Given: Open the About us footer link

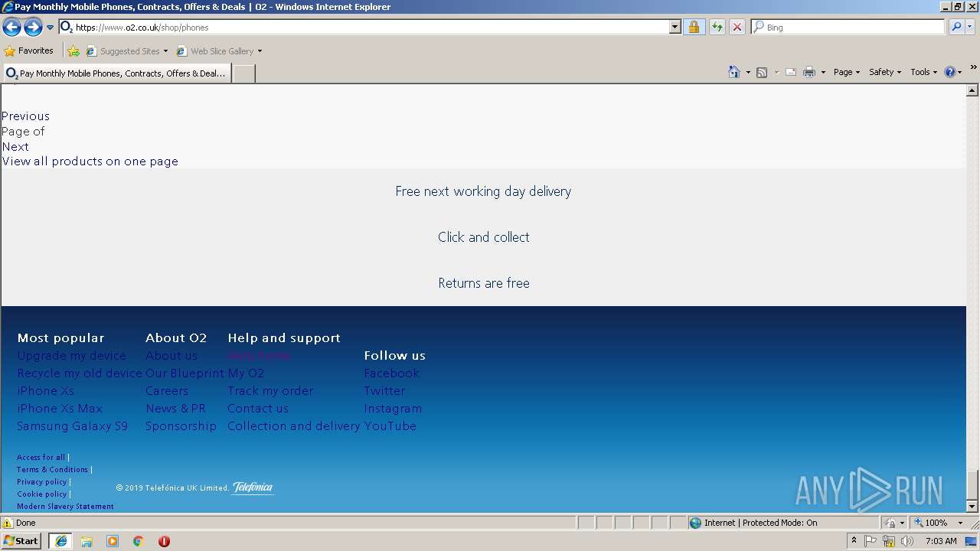Looking at the screenshot, I should 171,356.
